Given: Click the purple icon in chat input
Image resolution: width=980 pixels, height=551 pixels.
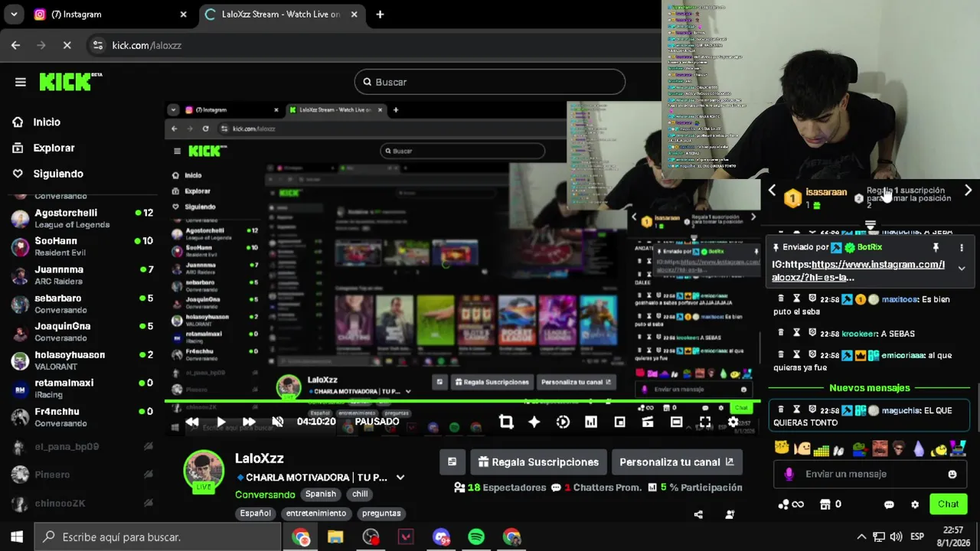Looking at the screenshot, I should coord(789,474).
